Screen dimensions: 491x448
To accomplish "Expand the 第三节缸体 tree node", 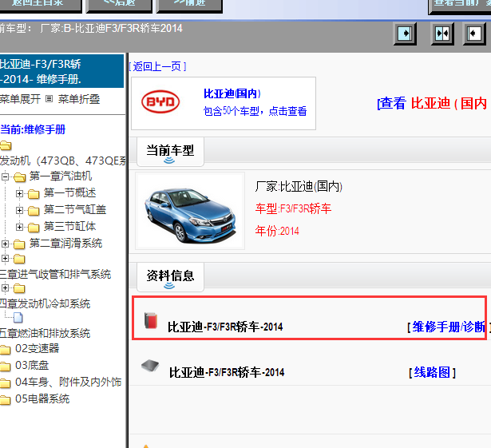I will [x=19, y=227].
